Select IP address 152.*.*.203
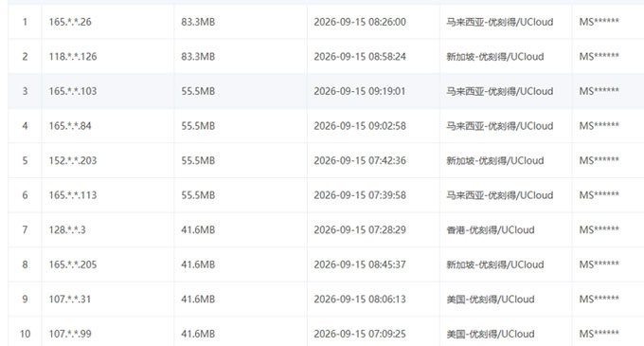 pos(73,160)
